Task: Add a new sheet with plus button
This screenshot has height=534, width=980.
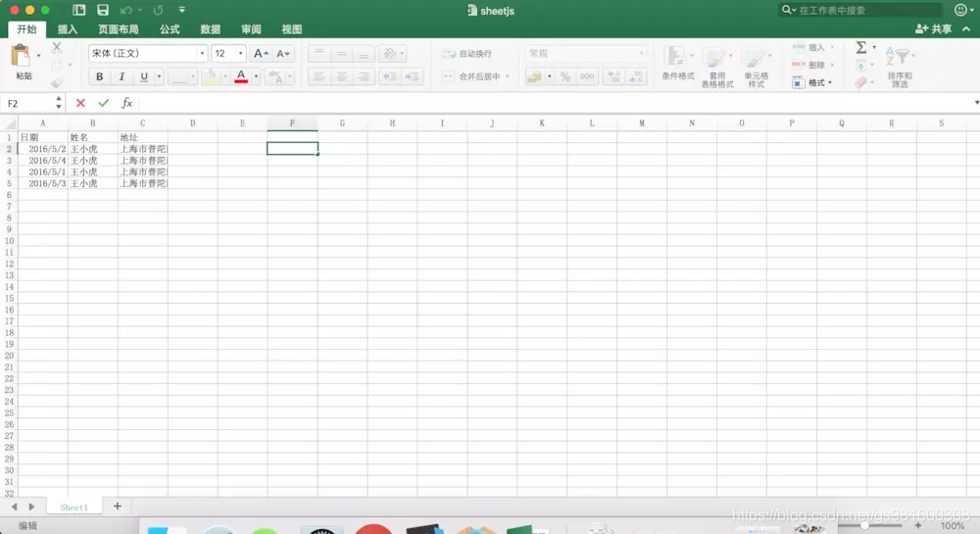Action: coord(117,507)
